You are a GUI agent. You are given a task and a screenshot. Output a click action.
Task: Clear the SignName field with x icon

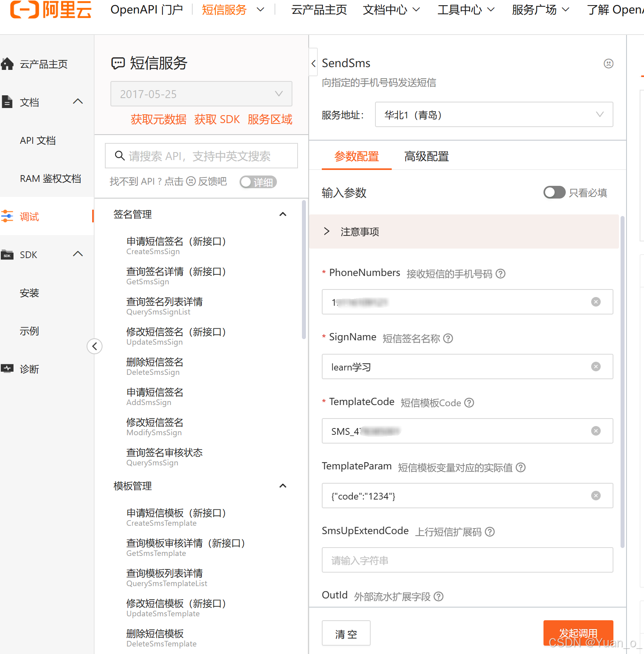(x=596, y=367)
